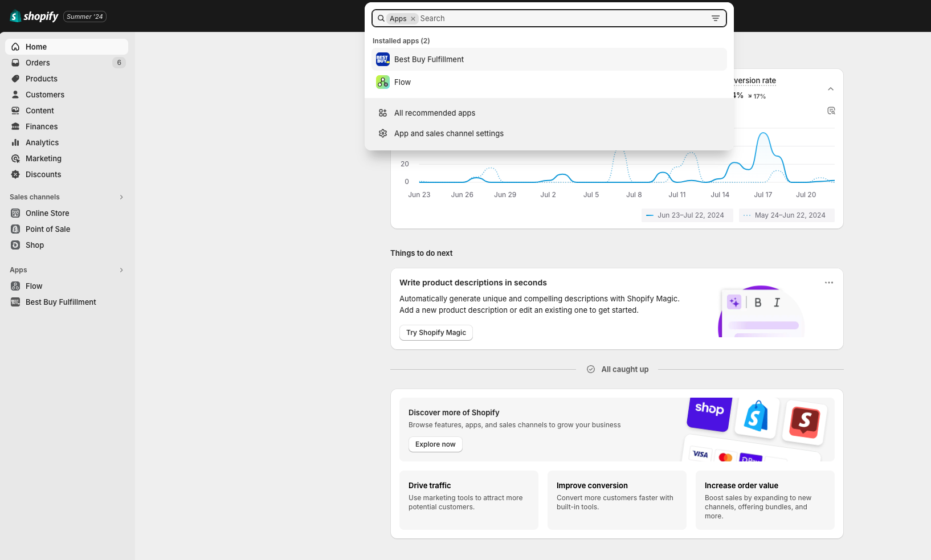Open Discounts in the sidebar

pyautogui.click(x=67, y=174)
